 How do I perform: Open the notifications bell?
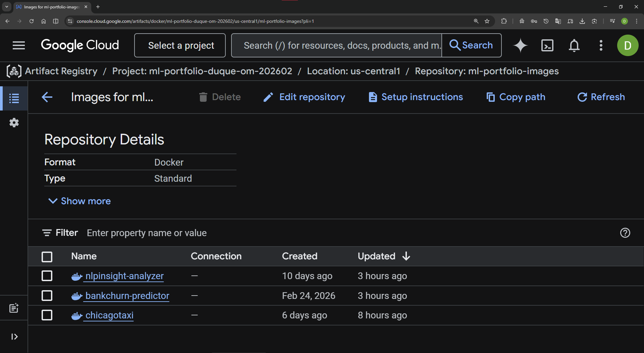(x=574, y=45)
